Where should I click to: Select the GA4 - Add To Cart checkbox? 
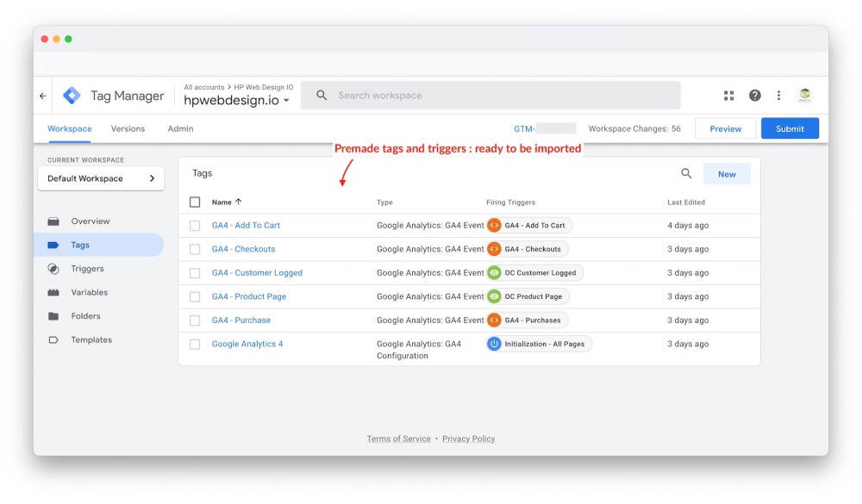[195, 226]
